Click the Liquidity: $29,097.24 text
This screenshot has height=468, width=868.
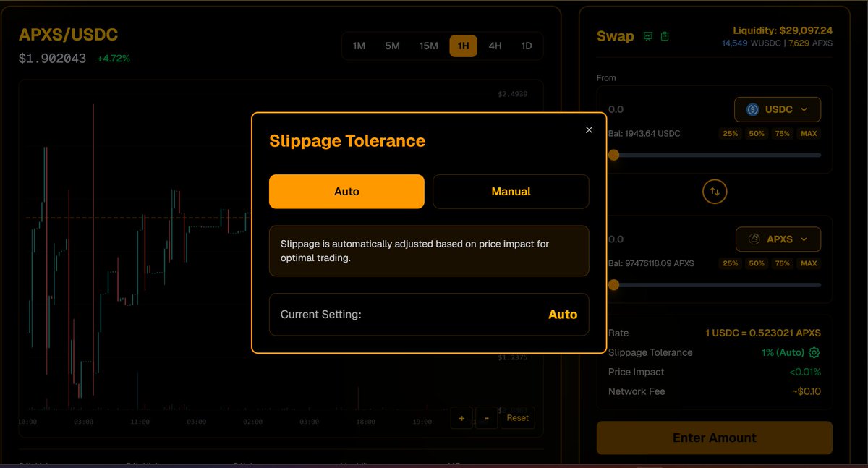point(783,30)
